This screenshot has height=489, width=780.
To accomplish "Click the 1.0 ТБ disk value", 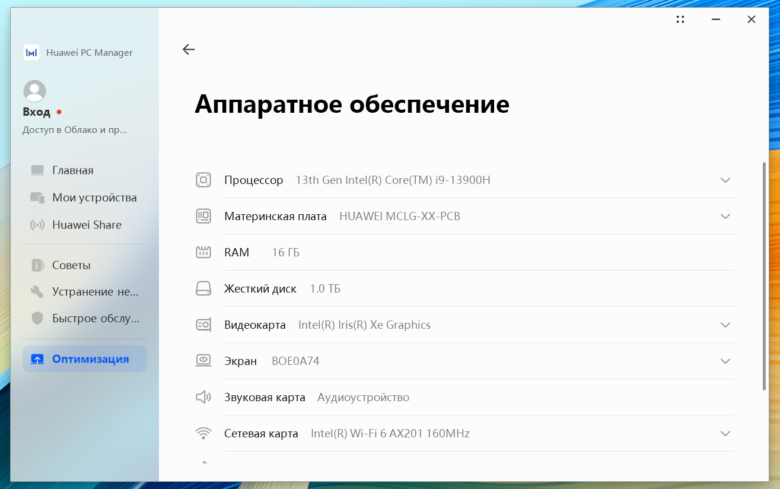I will pyautogui.click(x=325, y=289).
